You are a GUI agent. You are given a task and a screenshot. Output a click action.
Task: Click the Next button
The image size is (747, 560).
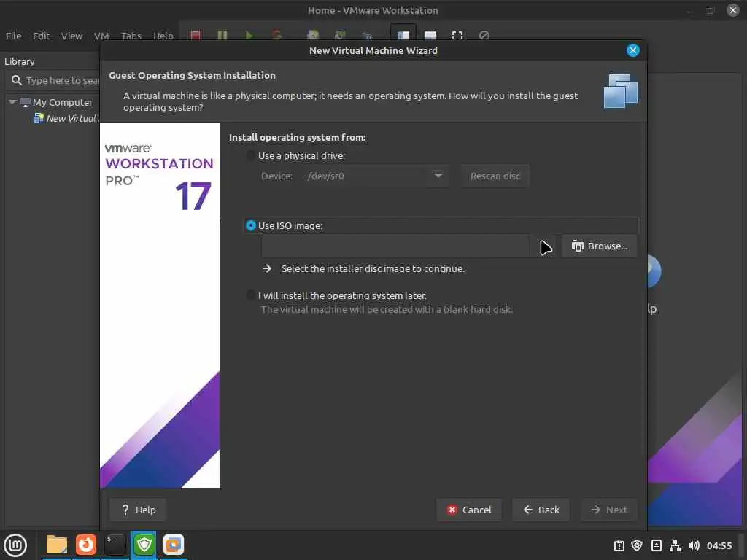[x=609, y=510]
